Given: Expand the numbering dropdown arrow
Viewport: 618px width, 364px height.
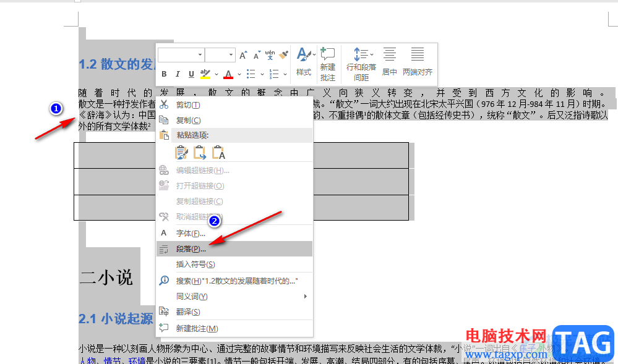Looking at the screenshot, I should coord(285,74).
